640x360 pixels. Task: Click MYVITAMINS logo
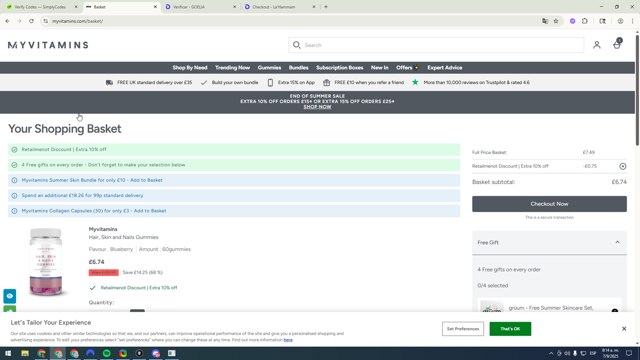click(x=48, y=45)
